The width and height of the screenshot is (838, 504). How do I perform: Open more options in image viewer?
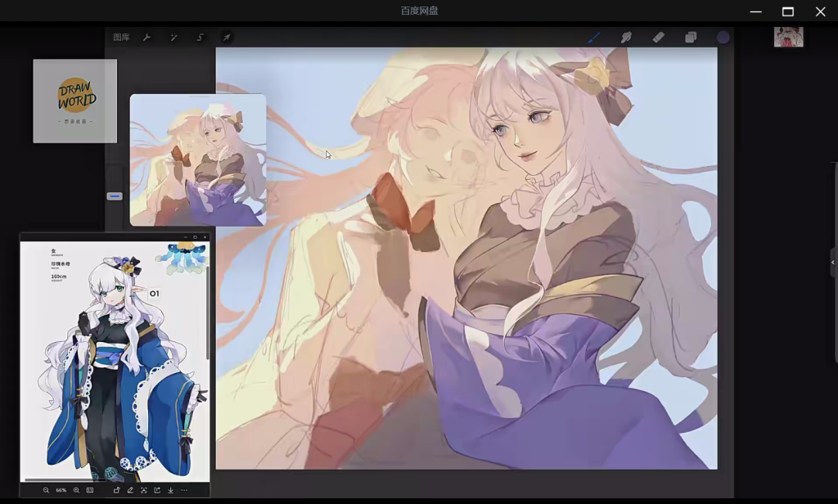pos(184,490)
